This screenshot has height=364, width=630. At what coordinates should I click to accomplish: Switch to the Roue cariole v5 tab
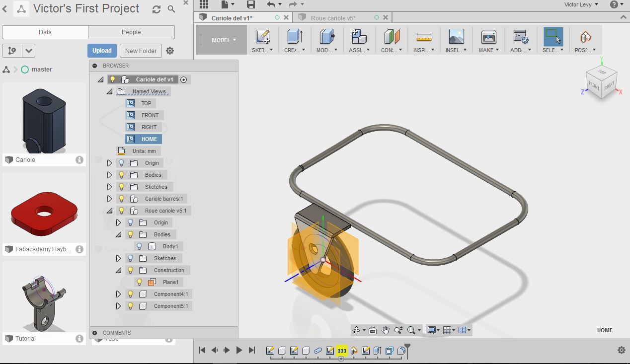coord(333,18)
